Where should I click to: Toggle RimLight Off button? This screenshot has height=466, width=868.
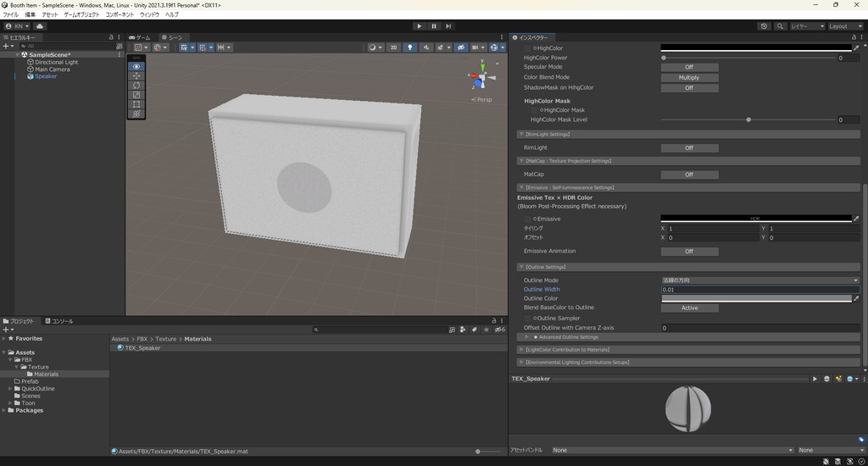[x=689, y=148]
